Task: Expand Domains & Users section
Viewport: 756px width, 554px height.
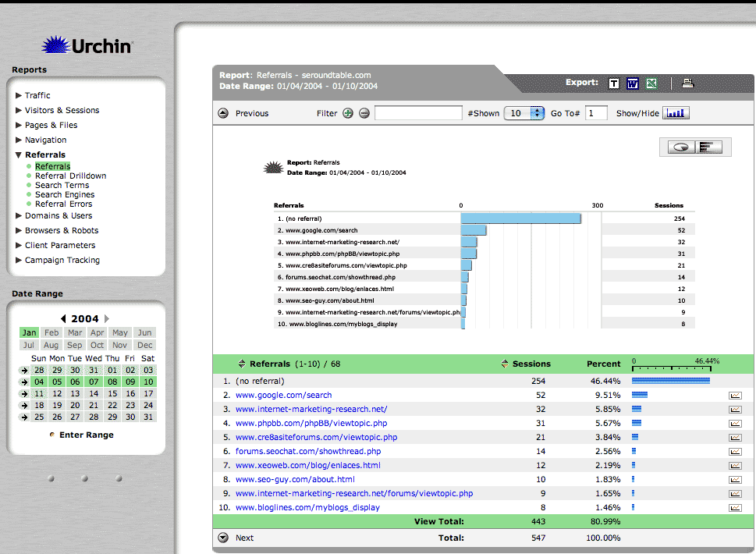Action: 19,215
